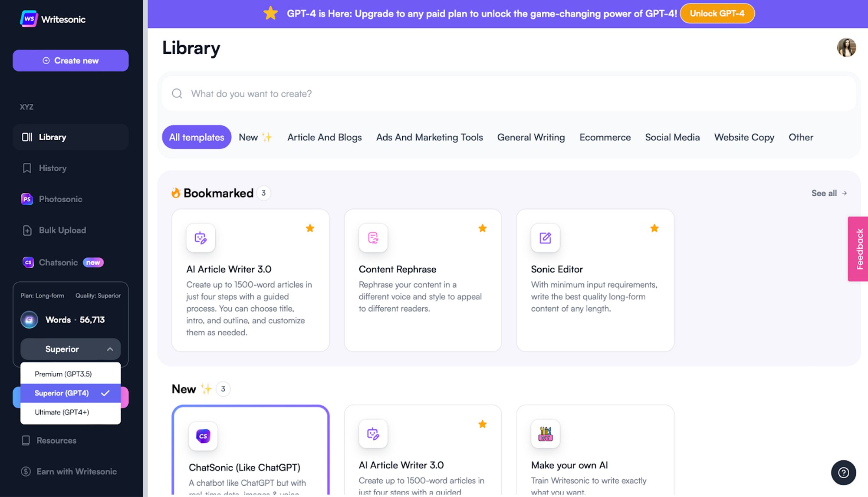Unbookmark the Content Rephrase template
Screen dimensions: 868x497
(x=482, y=228)
